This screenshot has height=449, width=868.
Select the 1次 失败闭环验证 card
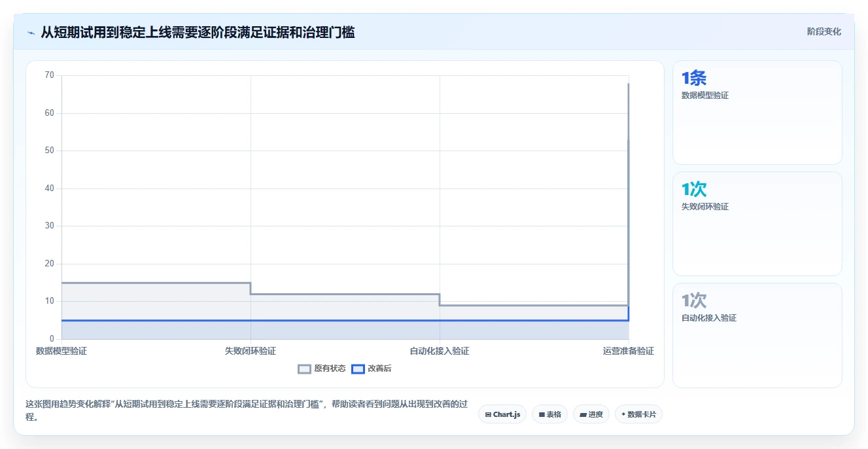[x=757, y=224]
